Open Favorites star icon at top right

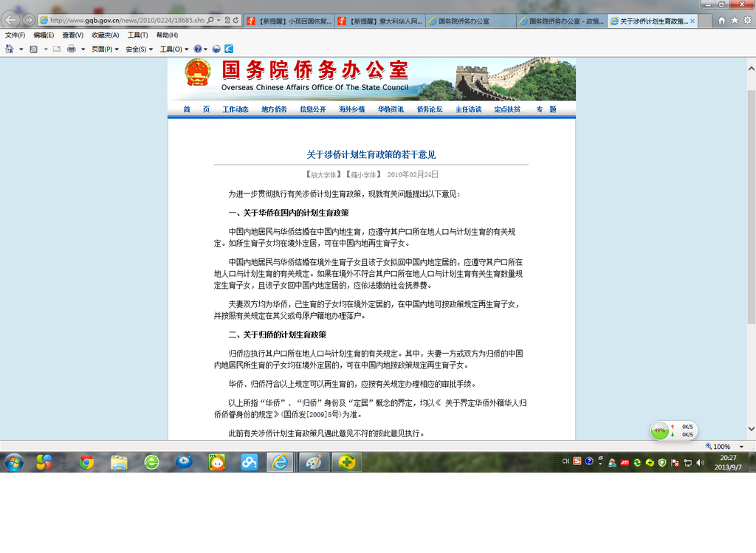(x=735, y=20)
